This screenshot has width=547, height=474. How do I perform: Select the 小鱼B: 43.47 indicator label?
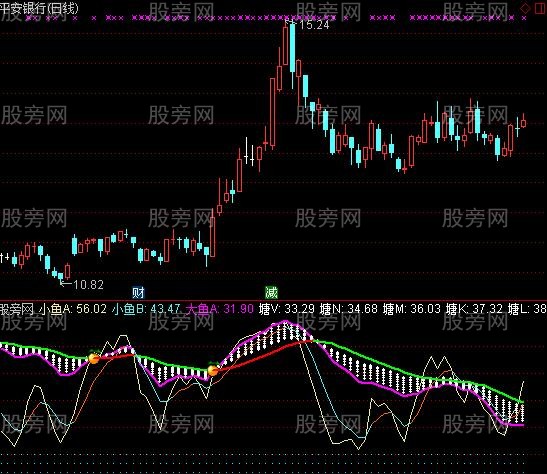pos(146,309)
